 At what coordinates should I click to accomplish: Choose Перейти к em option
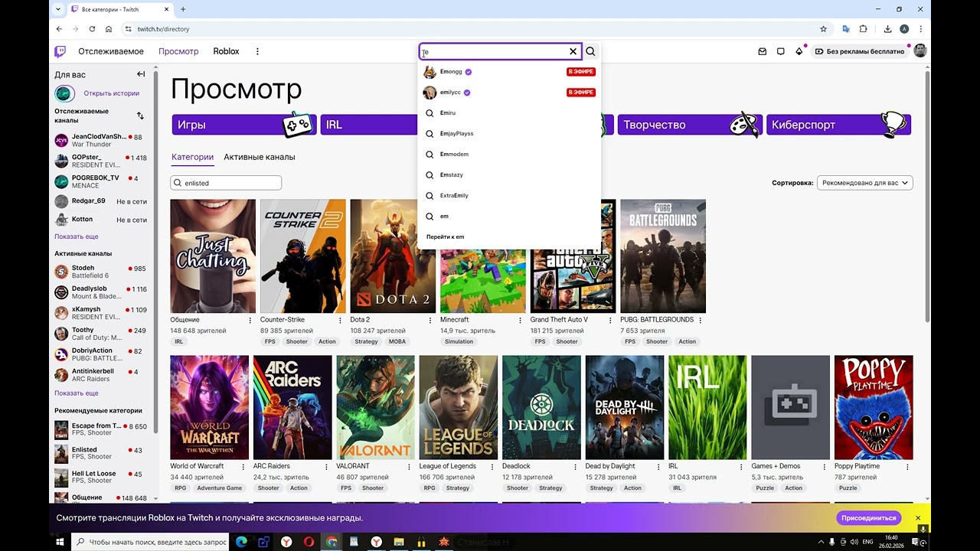coord(509,237)
